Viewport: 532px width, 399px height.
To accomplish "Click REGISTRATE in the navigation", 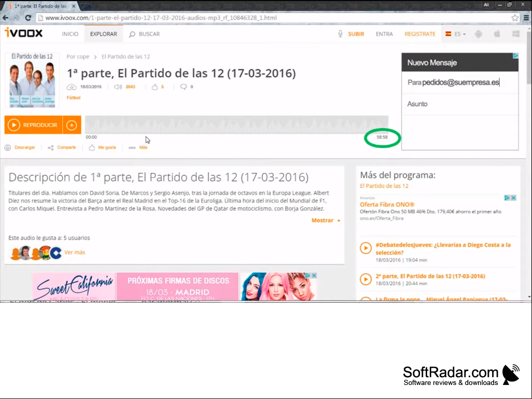I will pyautogui.click(x=420, y=34).
